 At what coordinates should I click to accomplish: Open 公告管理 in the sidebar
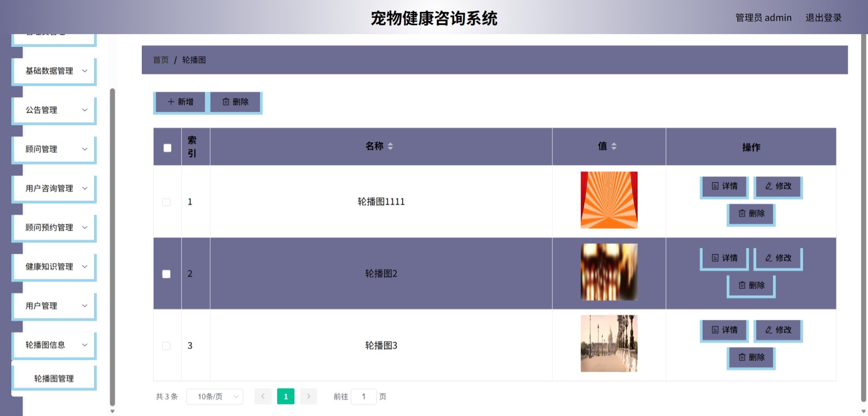[x=54, y=110]
